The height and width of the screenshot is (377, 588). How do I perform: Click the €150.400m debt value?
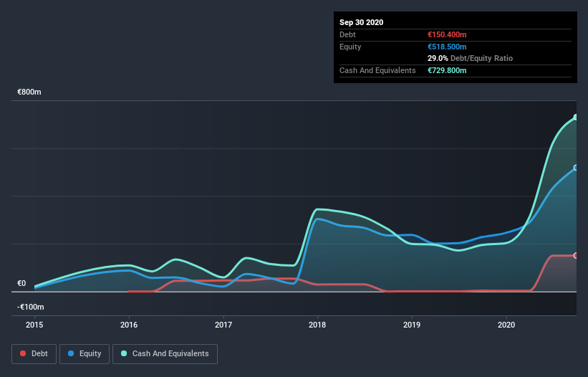tap(447, 34)
